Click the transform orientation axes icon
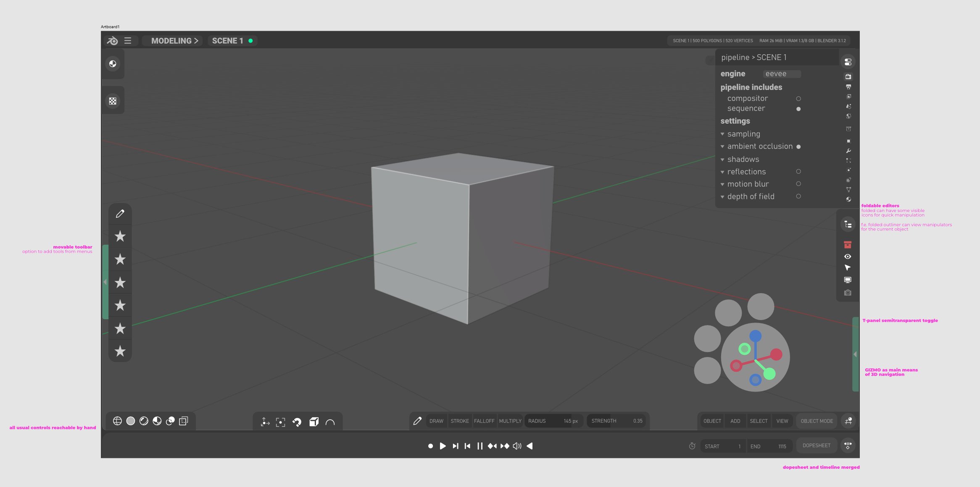Screen dimensions: 980x487 [265, 422]
